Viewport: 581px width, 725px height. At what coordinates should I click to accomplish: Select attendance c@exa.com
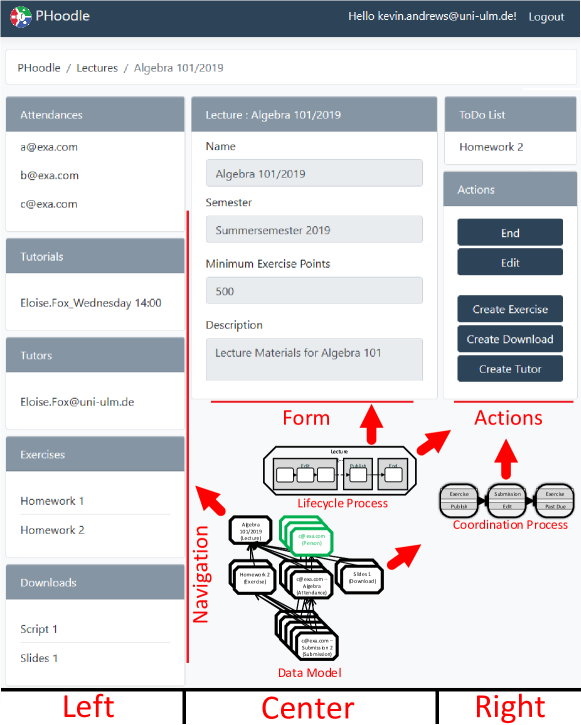[x=49, y=204]
